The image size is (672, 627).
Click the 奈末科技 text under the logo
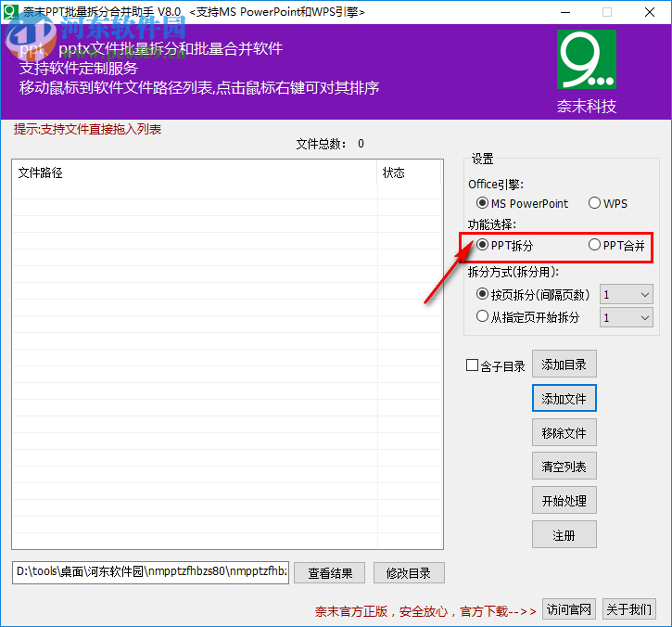point(587,106)
